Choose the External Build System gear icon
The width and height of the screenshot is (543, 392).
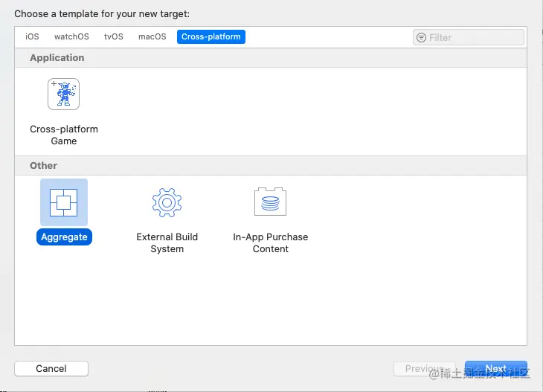pos(167,202)
